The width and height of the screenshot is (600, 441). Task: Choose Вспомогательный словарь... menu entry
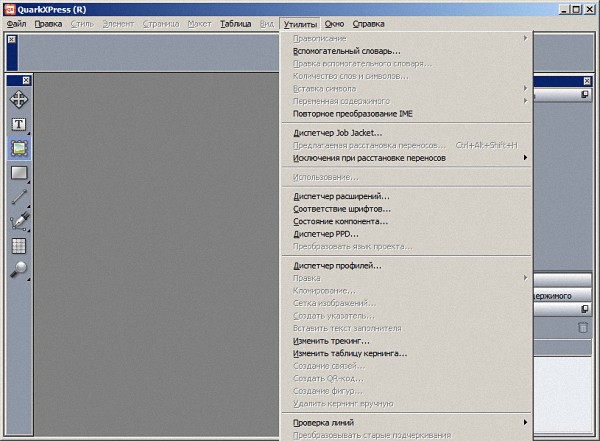coord(346,50)
